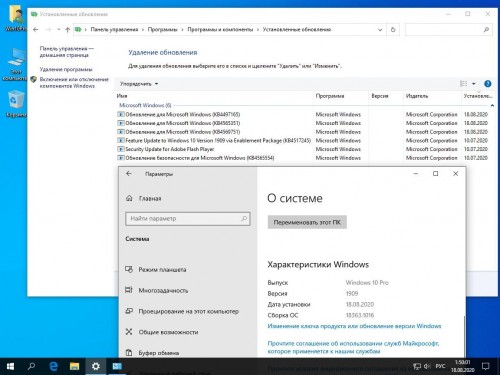Viewport: 500px width, 375px height.
Task: Open the Organize dropdown menu
Action: (139, 84)
